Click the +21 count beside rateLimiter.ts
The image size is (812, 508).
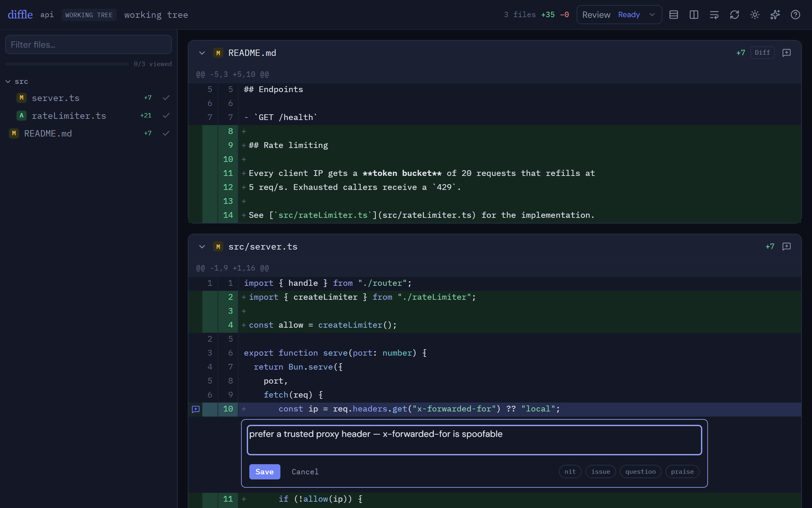tap(146, 116)
